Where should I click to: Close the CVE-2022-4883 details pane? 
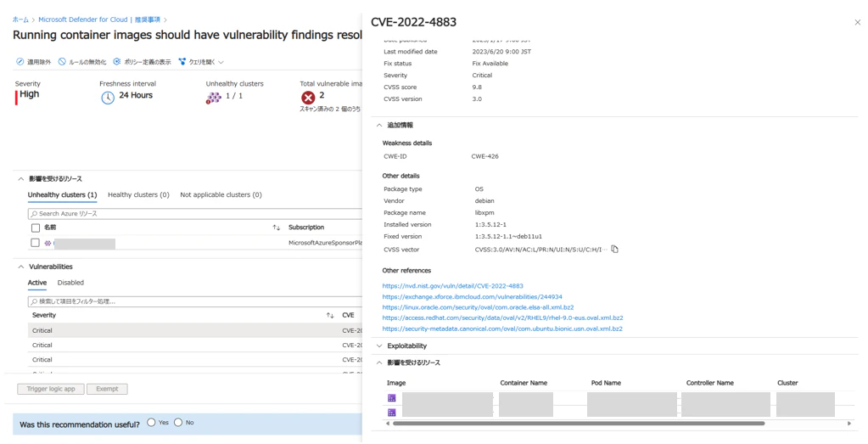[858, 22]
